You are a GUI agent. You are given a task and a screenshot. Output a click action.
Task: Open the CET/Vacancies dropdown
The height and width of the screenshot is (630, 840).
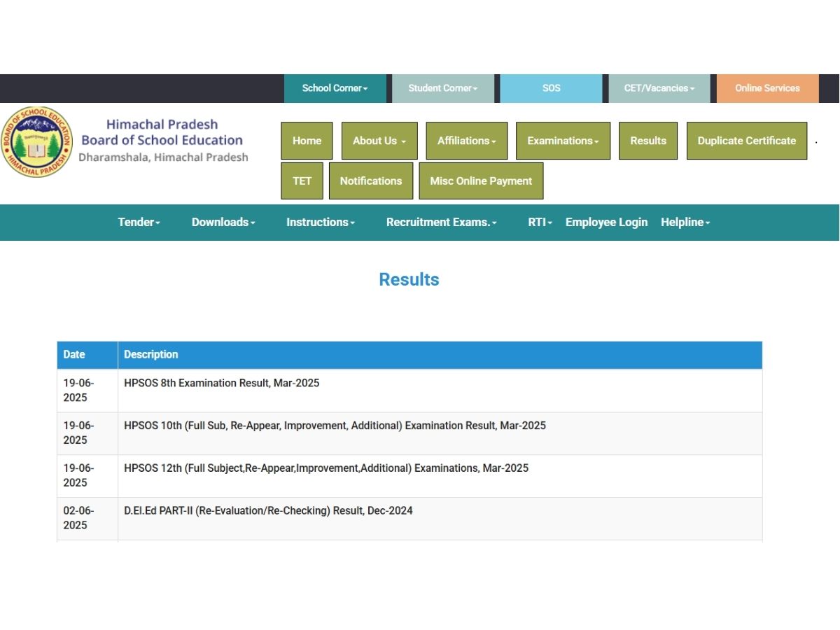click(659, 88)
